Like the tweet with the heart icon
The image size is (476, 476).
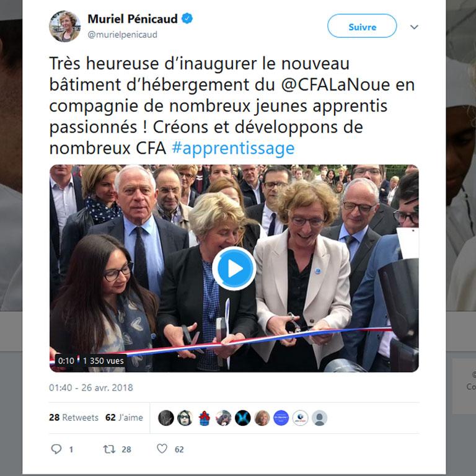162,449
